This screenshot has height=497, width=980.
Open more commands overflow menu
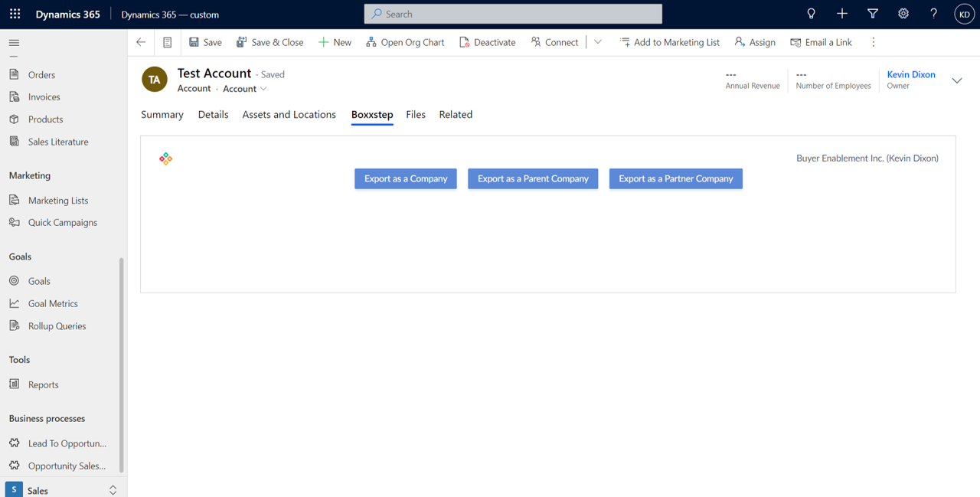pos(873,42)
